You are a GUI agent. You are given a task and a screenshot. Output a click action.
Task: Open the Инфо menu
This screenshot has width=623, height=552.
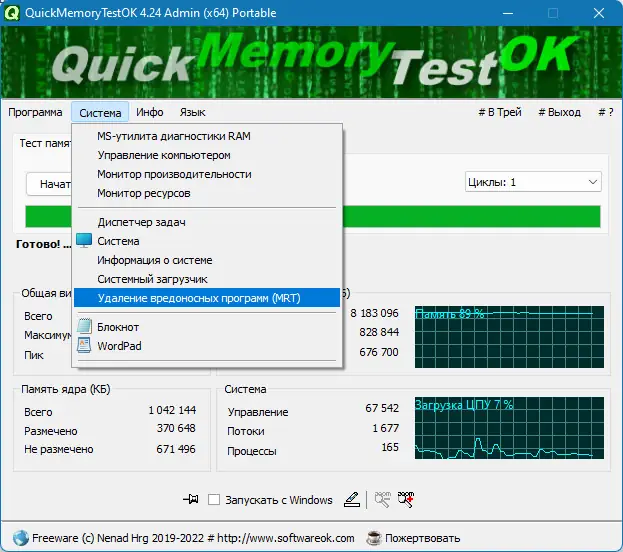150,112
